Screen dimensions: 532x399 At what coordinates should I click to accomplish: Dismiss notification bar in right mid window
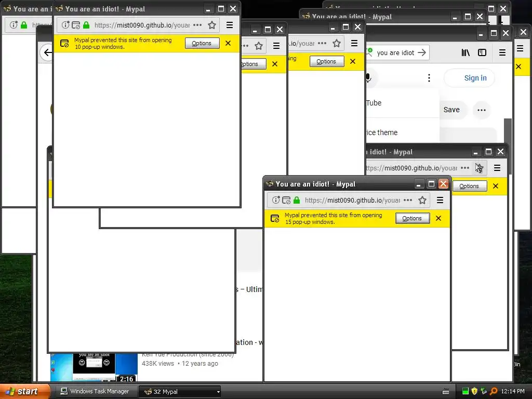[x=496, y=186]
